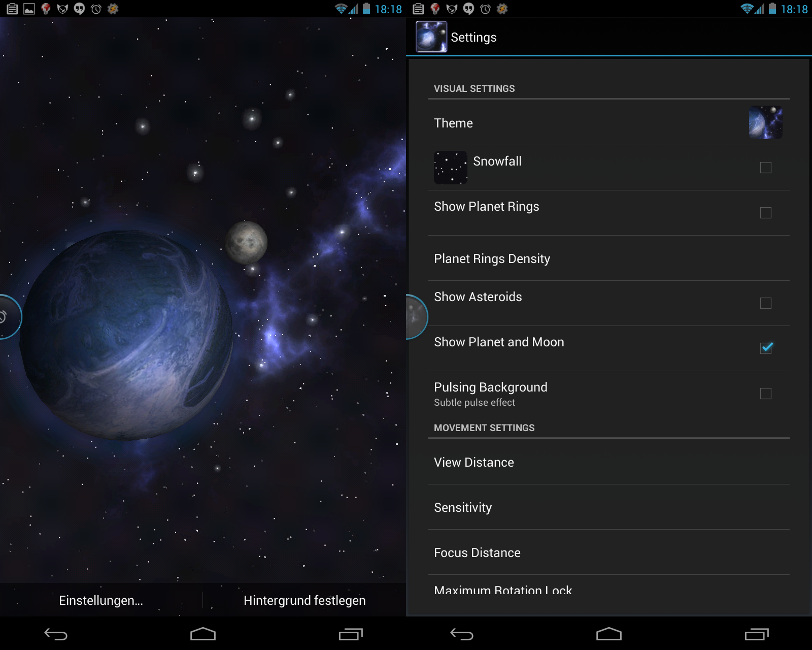The width and height of the screenshot is (812, 650).
Task: Tap signal strength icon on left status bar
Action: 354,9
